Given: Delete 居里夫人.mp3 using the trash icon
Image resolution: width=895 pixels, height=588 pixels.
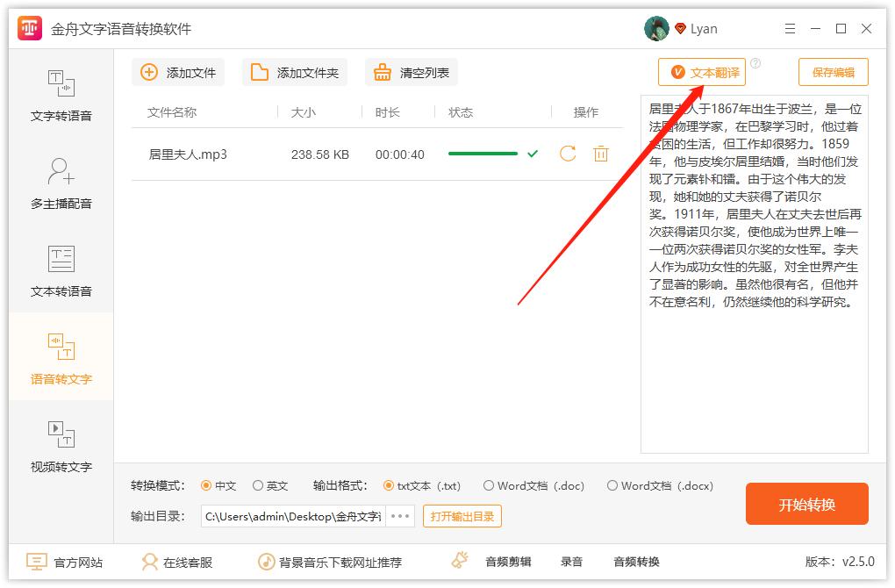Looking at the screenshot, I should coord(600,153).
